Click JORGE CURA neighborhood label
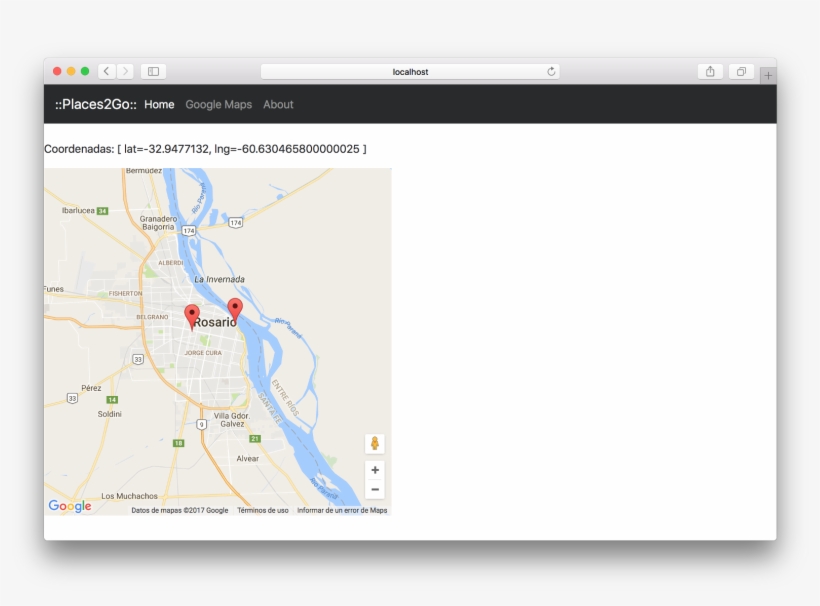Image resolution: width=820 pixels, height=606 pixels. click(203, 353)
